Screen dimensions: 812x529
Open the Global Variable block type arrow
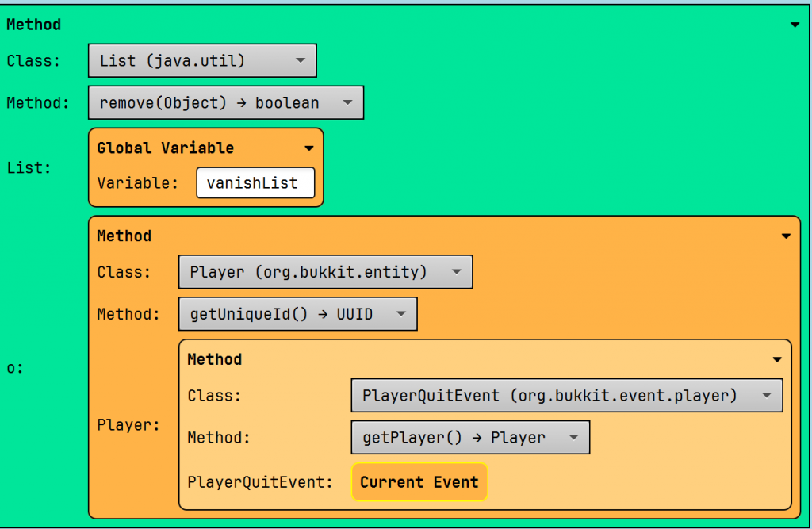(309, 148)
